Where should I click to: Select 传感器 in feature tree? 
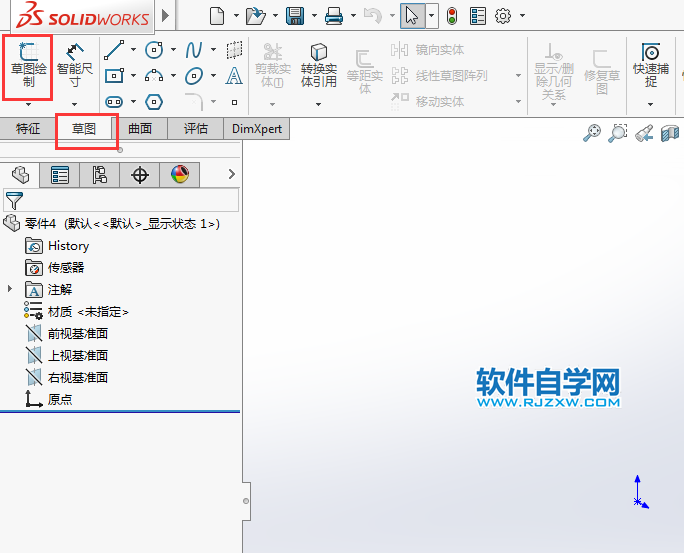55,268
